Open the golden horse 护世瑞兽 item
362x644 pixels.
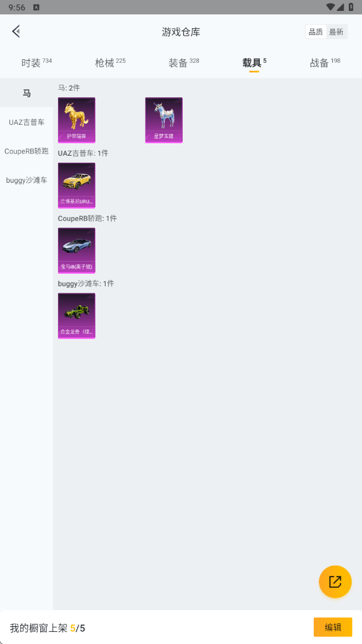[x=77, y=120]
